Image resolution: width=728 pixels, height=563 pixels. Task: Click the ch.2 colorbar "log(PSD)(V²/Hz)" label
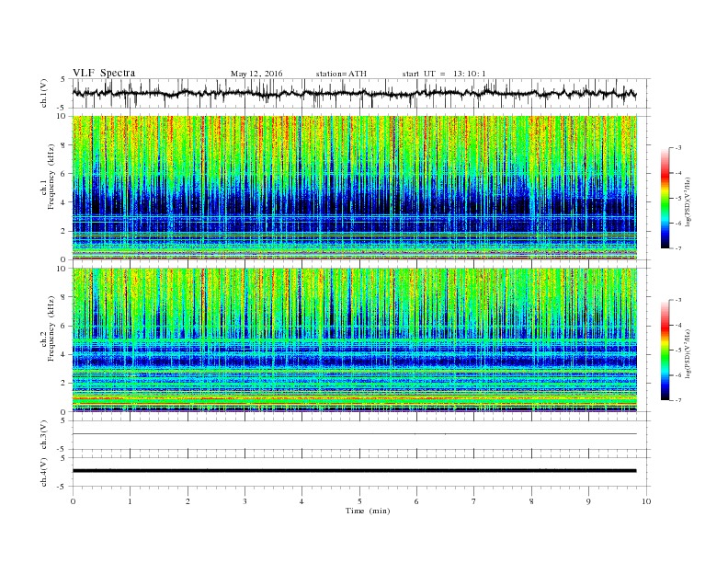point(688,353)
